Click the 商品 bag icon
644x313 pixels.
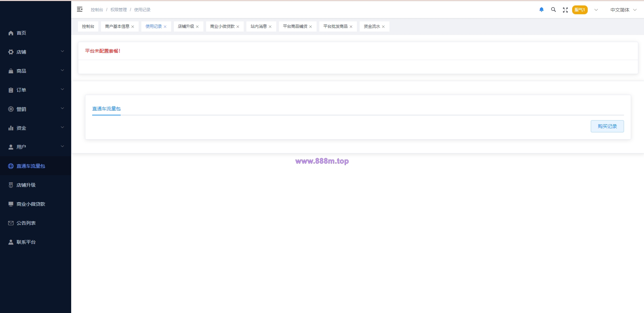tap(11, 71)
